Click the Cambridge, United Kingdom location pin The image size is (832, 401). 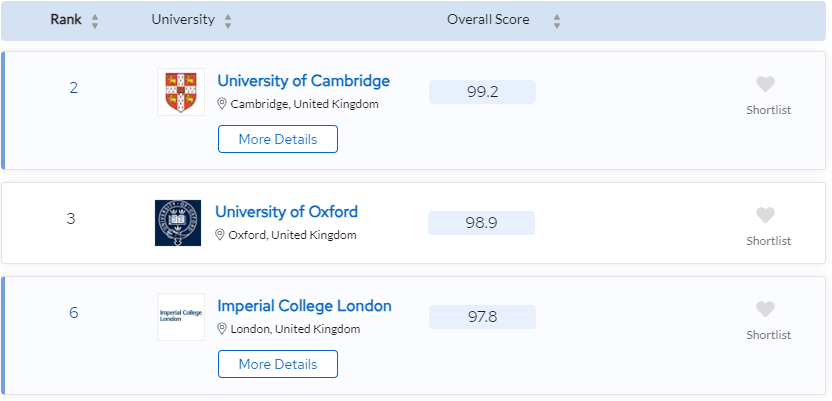coord(223,104)
